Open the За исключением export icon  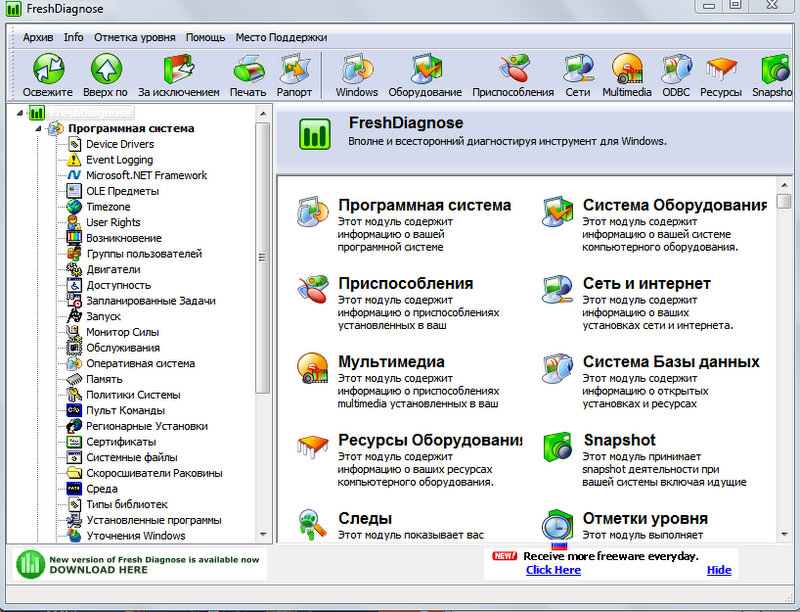[x=179, y=68]
